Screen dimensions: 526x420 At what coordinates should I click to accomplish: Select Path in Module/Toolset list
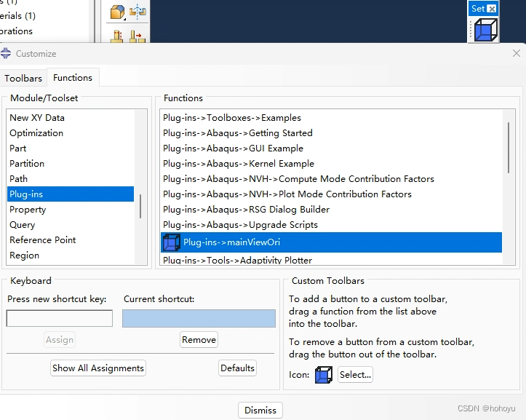pyautogui.click(x=71, y=179)
